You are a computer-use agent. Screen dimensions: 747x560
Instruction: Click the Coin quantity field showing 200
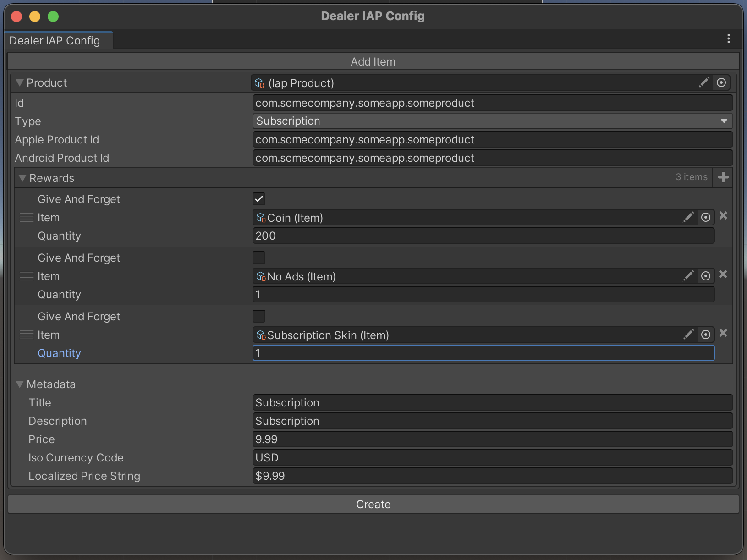click(483, 236)
